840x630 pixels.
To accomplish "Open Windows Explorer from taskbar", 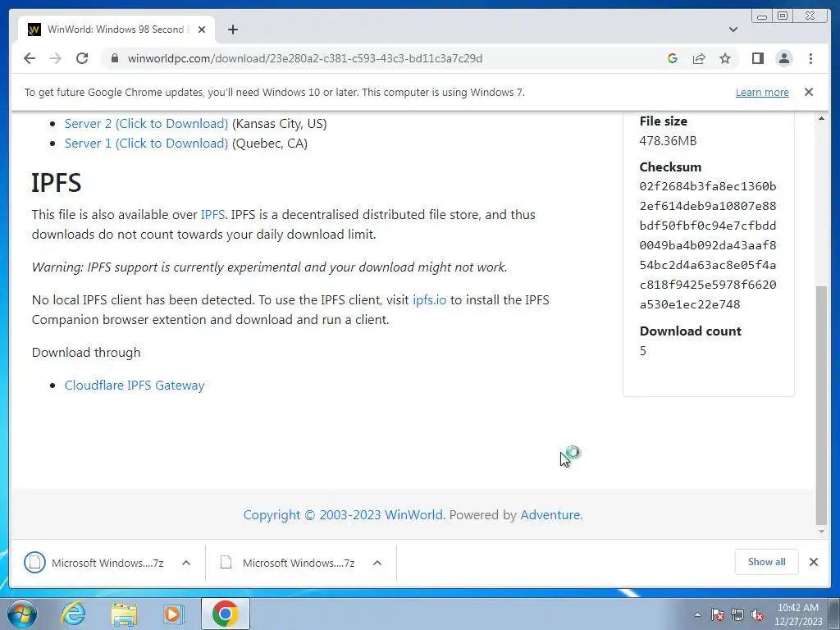I will tap(124, 614).
